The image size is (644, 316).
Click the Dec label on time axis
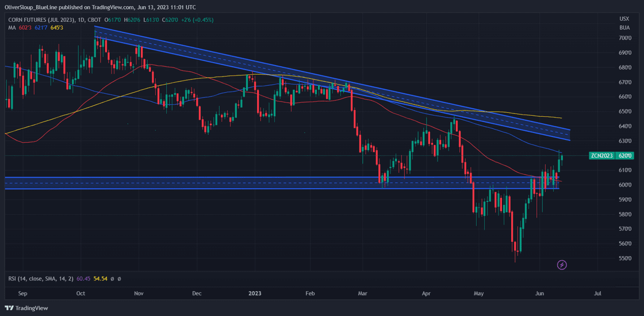pyautogui.click(x=197, y=294)
